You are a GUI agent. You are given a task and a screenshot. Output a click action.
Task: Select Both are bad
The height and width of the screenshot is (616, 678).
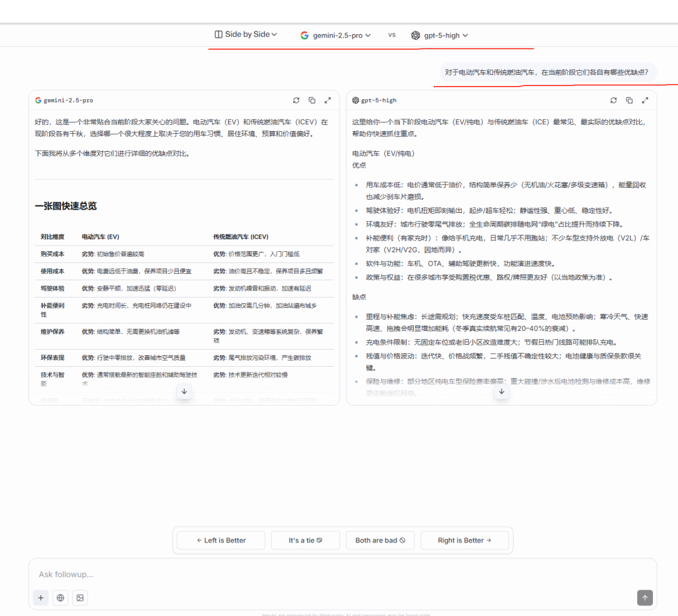click(x=380, y=540)
